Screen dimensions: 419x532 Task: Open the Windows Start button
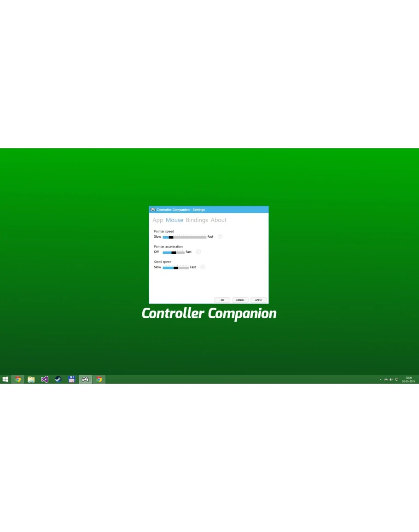pyautogui.click(x=5, y=380)
